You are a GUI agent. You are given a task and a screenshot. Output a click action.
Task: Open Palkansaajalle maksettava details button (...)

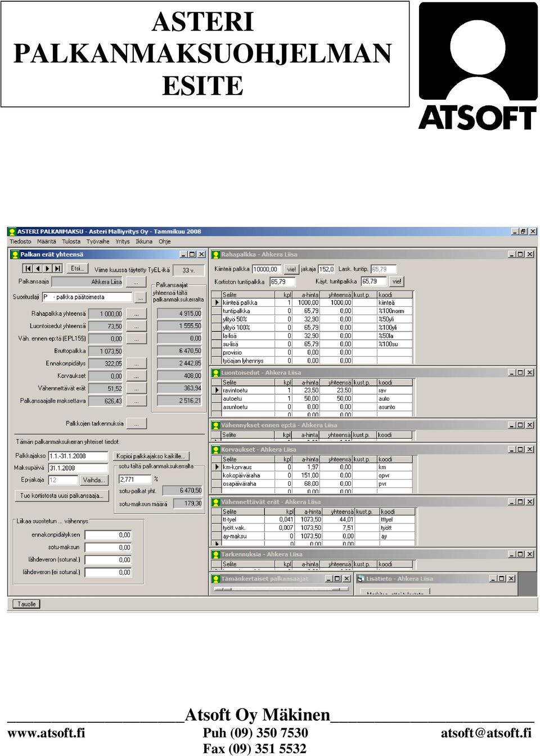[x=136, y=401]
